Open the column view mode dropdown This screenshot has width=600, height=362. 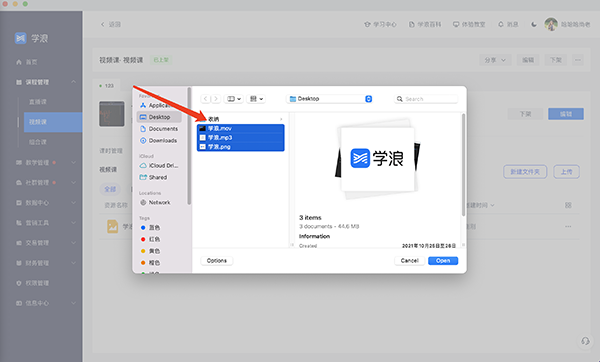coord(234,99)
